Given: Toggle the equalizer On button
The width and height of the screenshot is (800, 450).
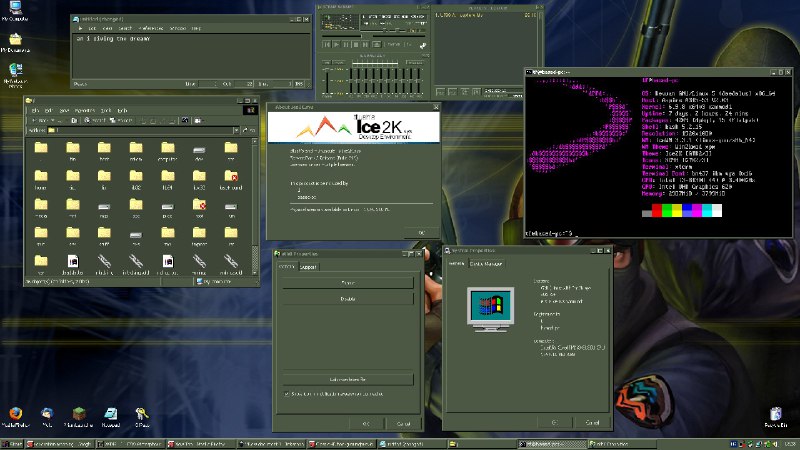Looking at the screenshot, I should 327,63.
